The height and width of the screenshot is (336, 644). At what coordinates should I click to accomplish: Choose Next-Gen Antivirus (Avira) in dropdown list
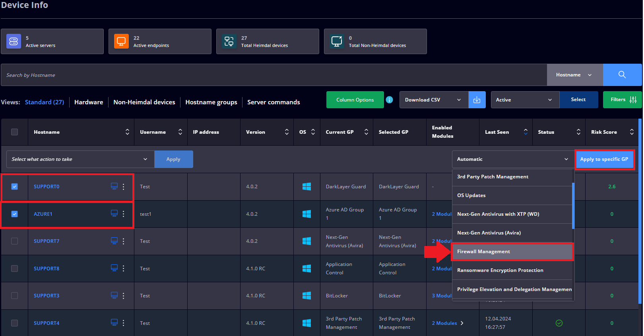(x=512, y=233)
